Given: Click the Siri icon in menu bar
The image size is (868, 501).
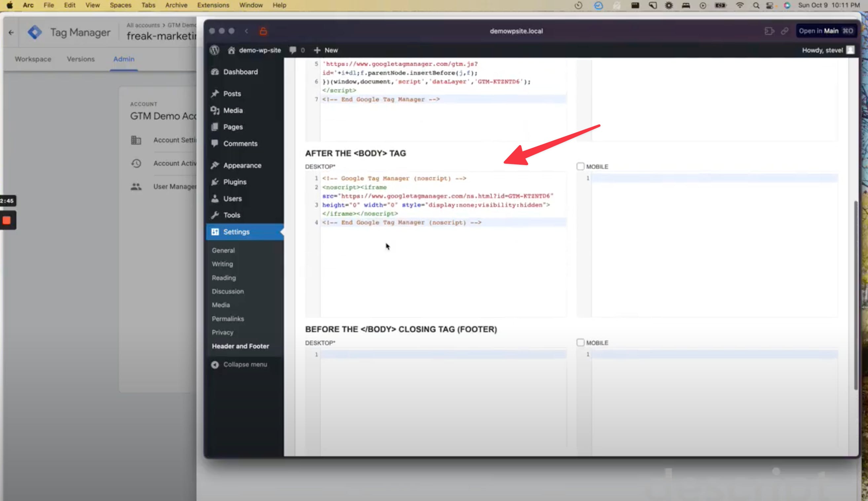Looking at the screenshot, I should click(787, 5).
